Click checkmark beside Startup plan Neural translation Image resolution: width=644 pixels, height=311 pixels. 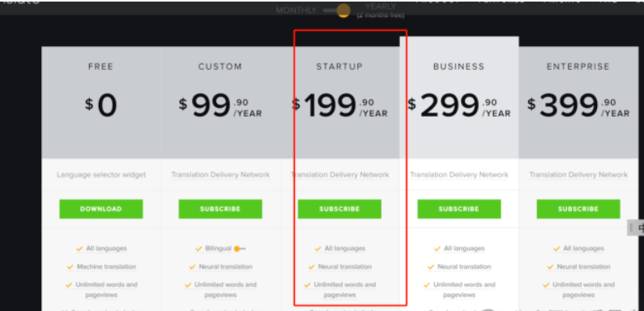click(x=312, y=267)
